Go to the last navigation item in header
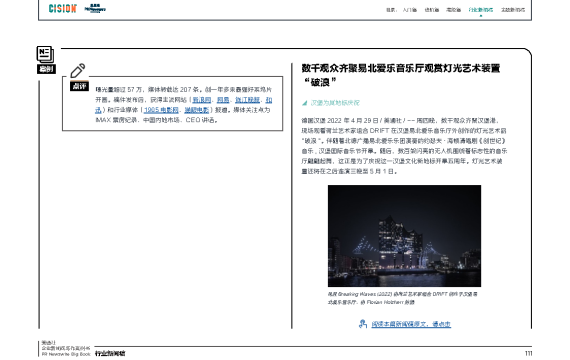 click(x=513, y=10)
